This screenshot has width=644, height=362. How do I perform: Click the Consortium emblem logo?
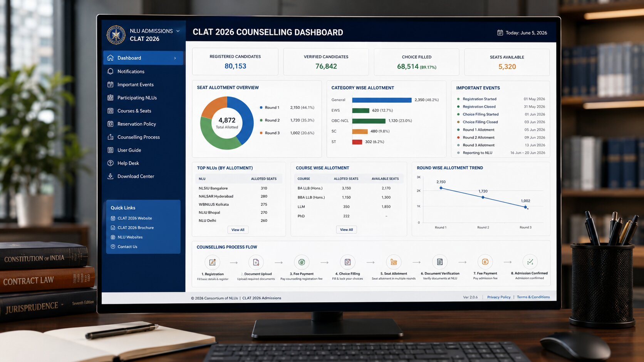coord(116,35)
